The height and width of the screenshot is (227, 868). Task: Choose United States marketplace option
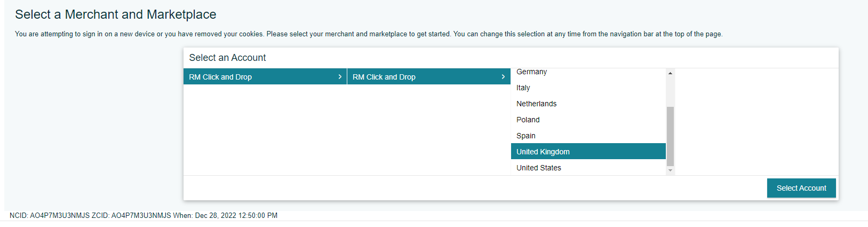[x=539, y=168]
